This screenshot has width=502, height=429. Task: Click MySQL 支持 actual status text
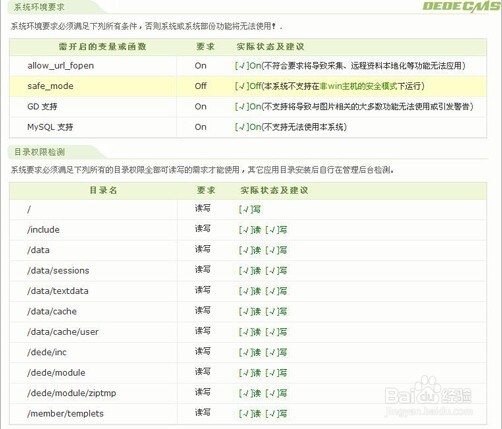[x=291, y=127]
